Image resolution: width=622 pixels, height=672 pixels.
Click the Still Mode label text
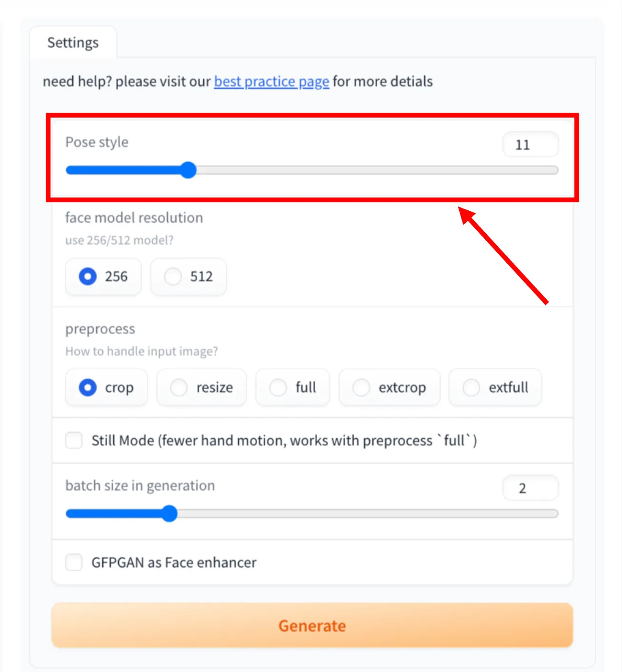[284, 440]
